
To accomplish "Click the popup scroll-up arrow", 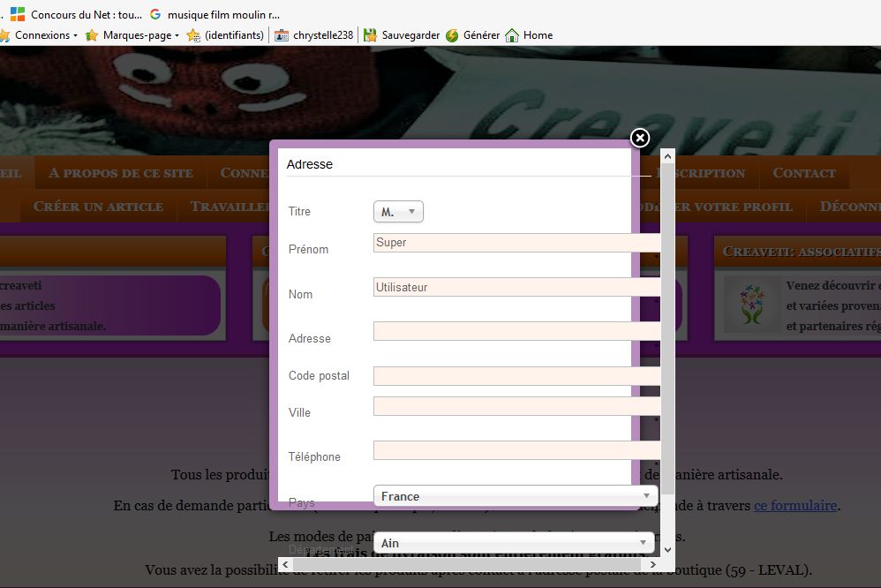I will [x=667, y=156].
